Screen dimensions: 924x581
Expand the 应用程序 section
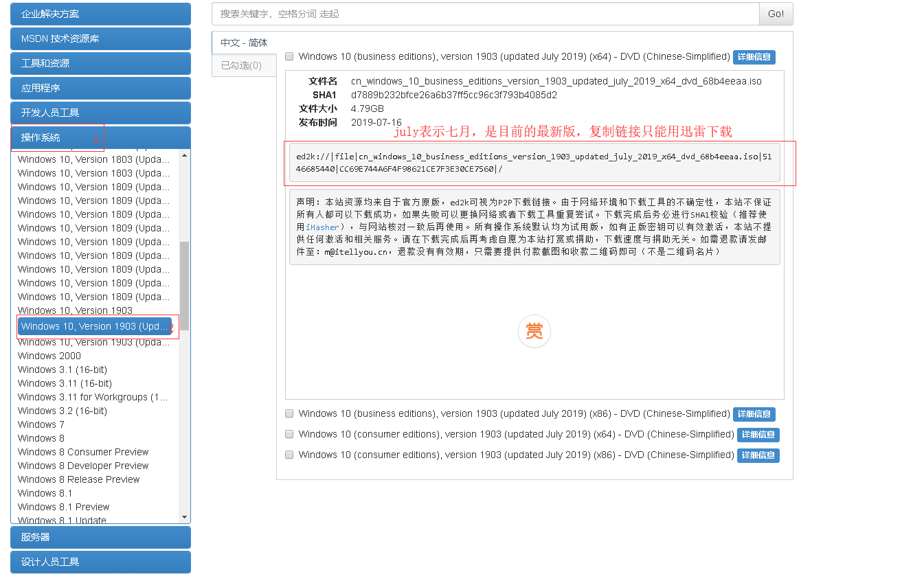100,88
